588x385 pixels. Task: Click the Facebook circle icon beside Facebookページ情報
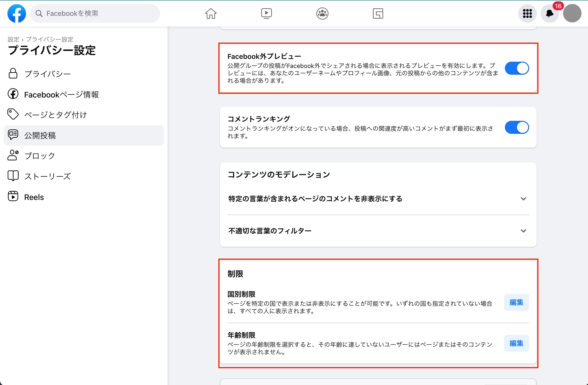13,94
